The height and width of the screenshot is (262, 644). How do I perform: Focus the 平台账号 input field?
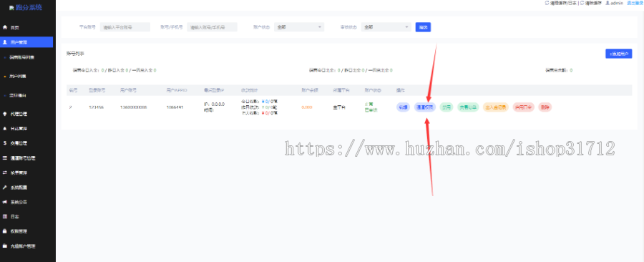coord(125,27)
